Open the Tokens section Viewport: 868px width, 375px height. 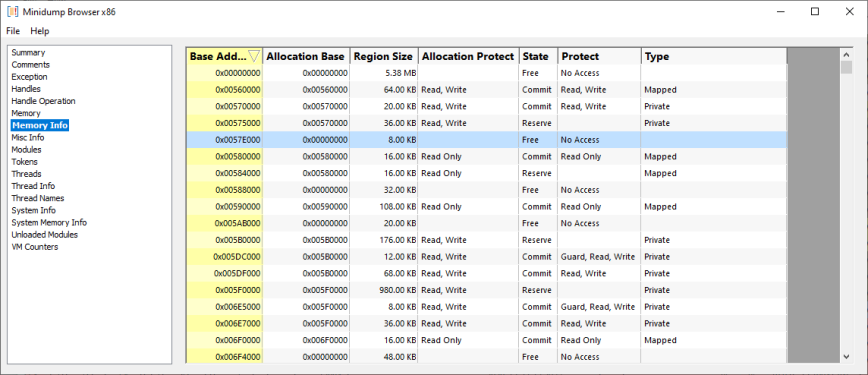click(24, 162)
